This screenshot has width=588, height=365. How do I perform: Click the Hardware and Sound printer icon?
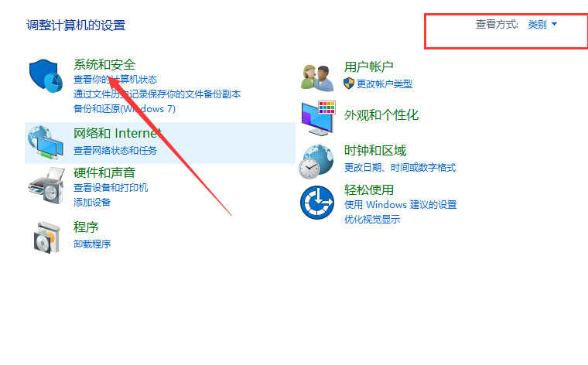click(46, 186)
